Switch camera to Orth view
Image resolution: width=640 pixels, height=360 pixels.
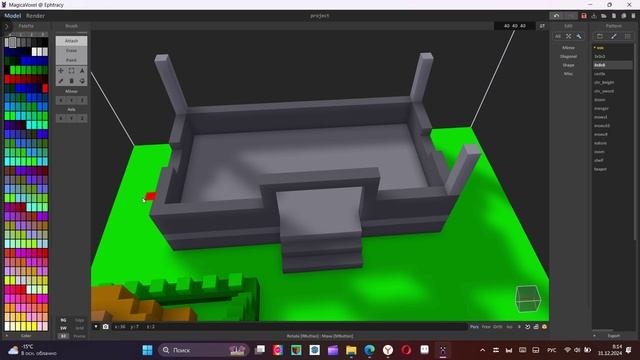498,327
